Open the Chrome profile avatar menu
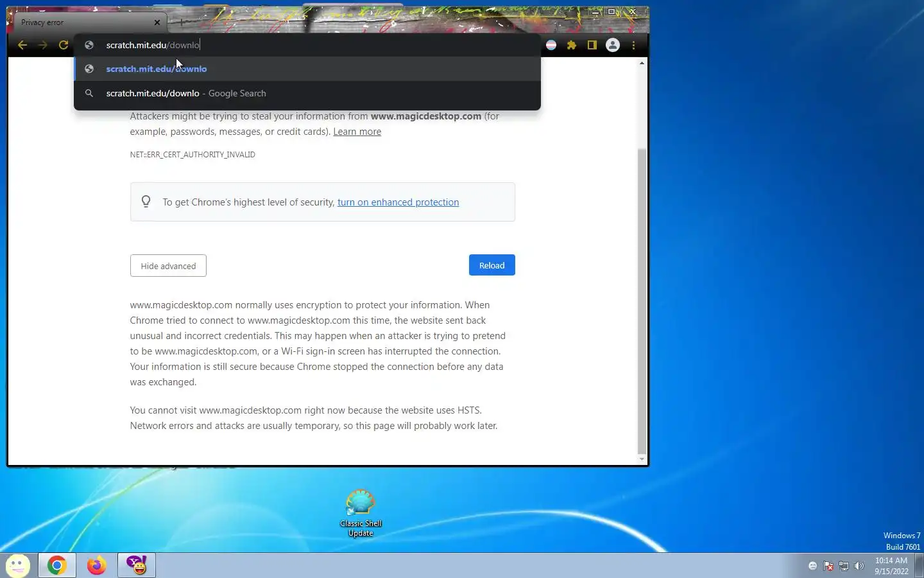The image size is (924, 578). click(x=613, y=45)
